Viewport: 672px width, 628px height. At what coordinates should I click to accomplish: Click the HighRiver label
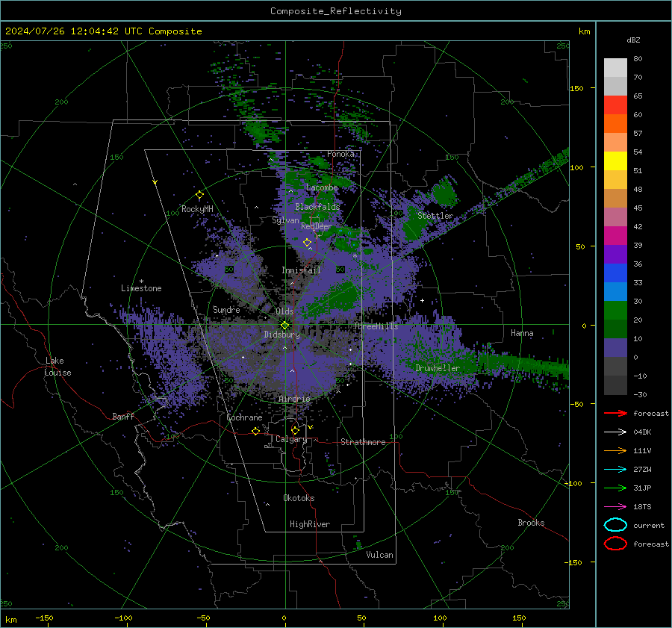click(x=310, y=524)
